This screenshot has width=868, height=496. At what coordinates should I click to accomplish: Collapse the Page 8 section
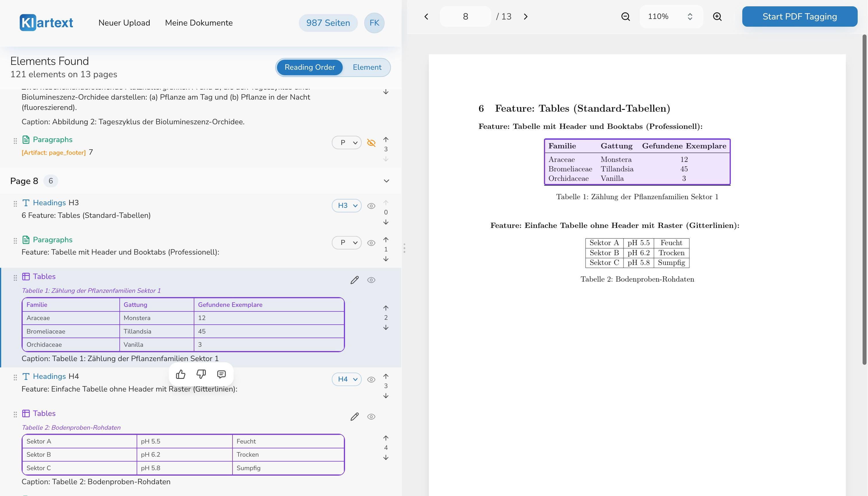386,181
